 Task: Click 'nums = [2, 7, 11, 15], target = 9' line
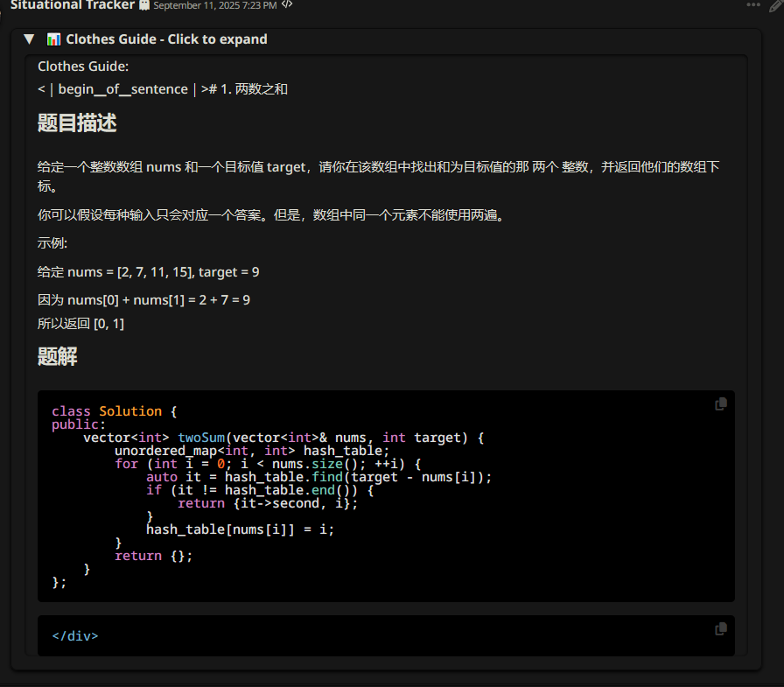click(148, 272)
